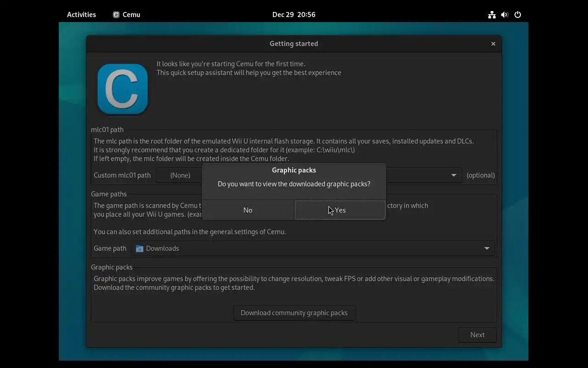
Task: Click the 'mlc01 path' section heading
Action: 107,130
